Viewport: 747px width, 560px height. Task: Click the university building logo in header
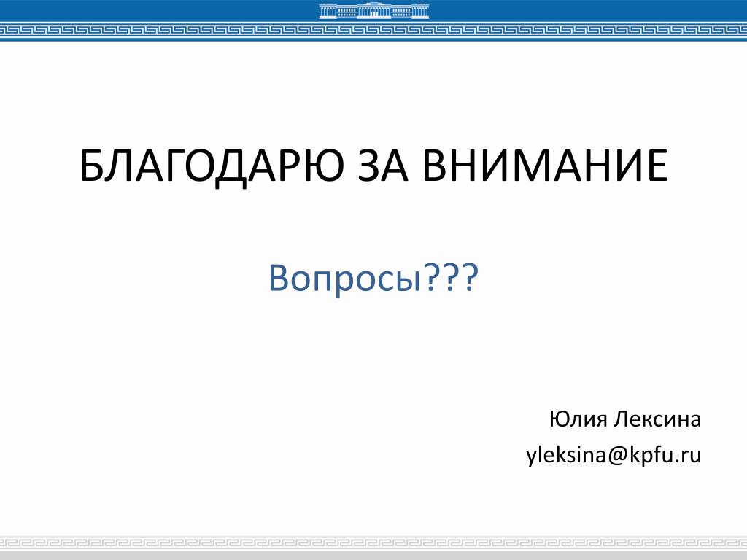point(374,10)
